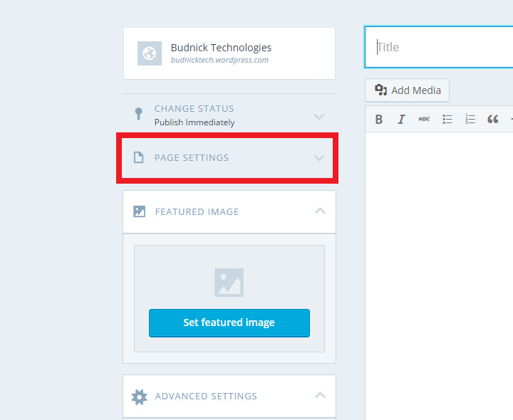The height and width of the screenshot is (420, 513).
Task: Click the Set featured image button
Action: (229, 323)
